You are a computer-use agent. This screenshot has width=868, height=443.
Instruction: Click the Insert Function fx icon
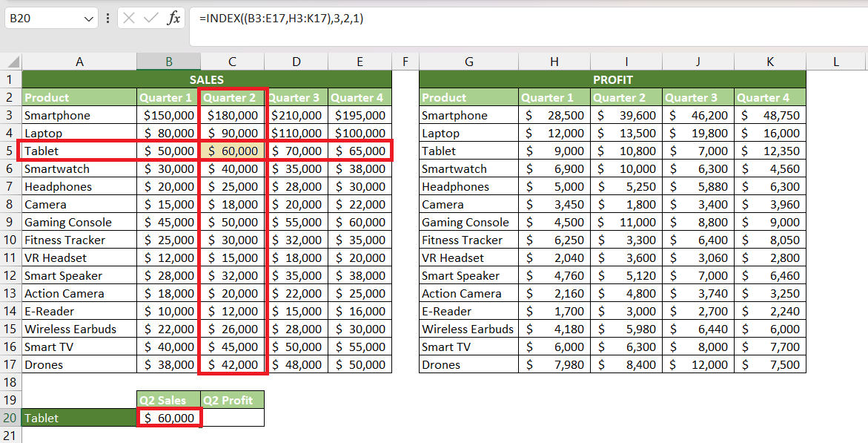(x=173, y=19)
